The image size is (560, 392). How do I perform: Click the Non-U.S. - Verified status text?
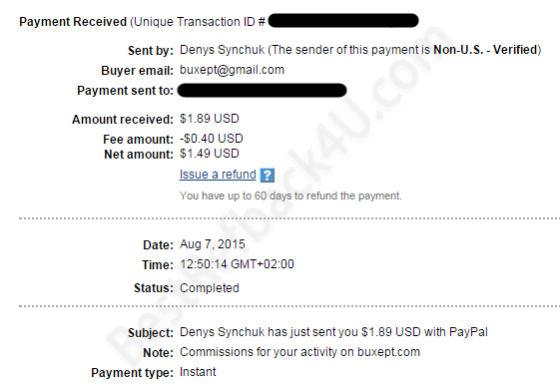[485, 50]
